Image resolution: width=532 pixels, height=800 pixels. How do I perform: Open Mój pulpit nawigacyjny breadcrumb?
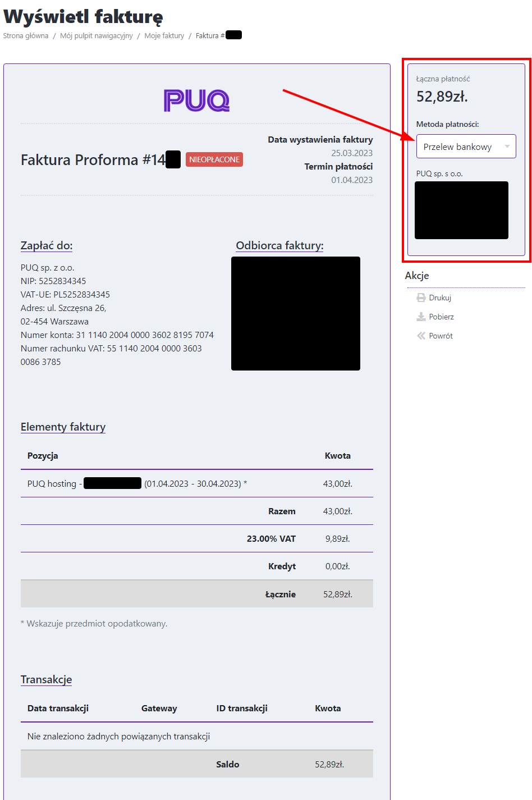[97, 36]
